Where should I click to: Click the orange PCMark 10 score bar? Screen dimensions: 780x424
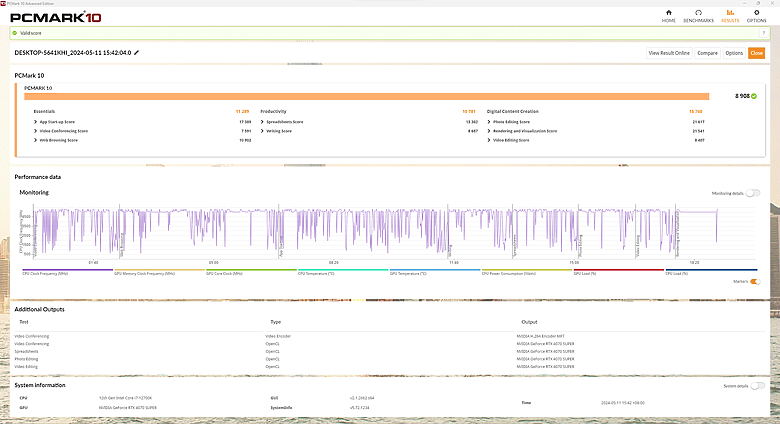click(x=367, y=97)
